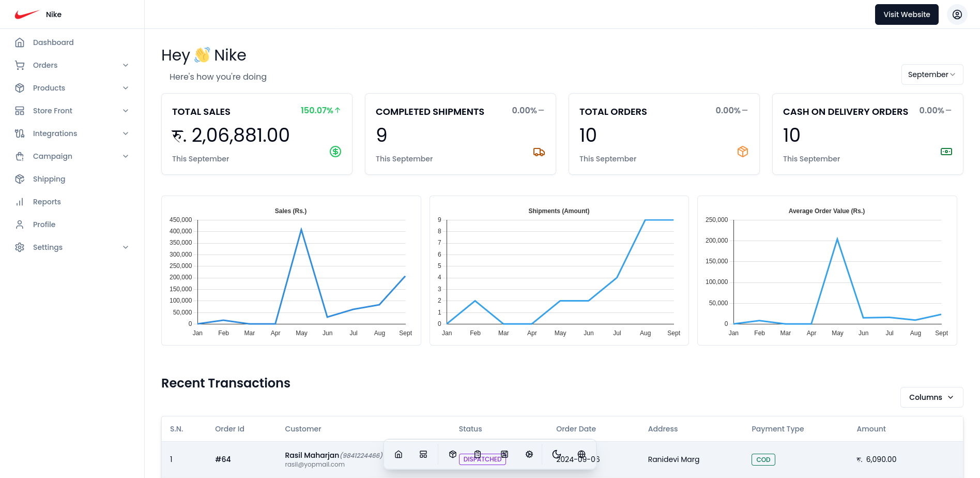Click the banknote icon in Cash on Delivery card
The image size is (980, 478).
tap(946, 152)
